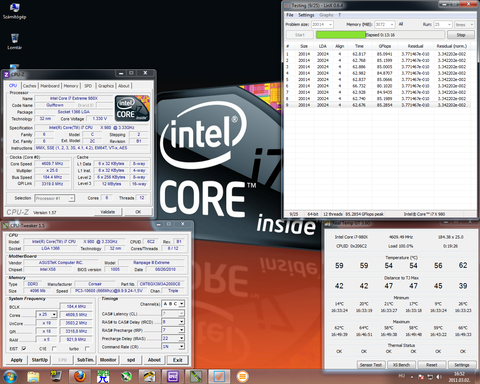Open the RAS# to CAS# Delay dropdown
The image size is (480, 384).
(x=181, y=322)
